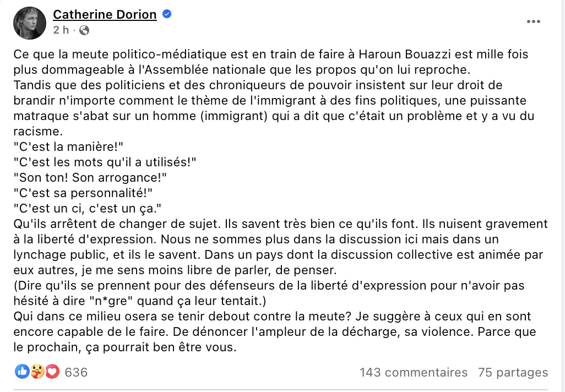Image resolution: width=565 pixels, height=392 pixels.
Task: View the 75 partages list
Action: tap(513, 372)
